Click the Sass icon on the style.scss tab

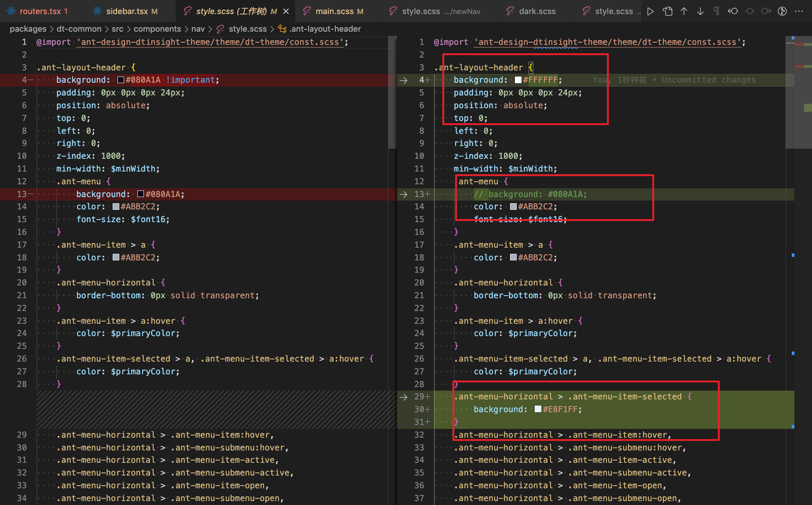(186, 11)
